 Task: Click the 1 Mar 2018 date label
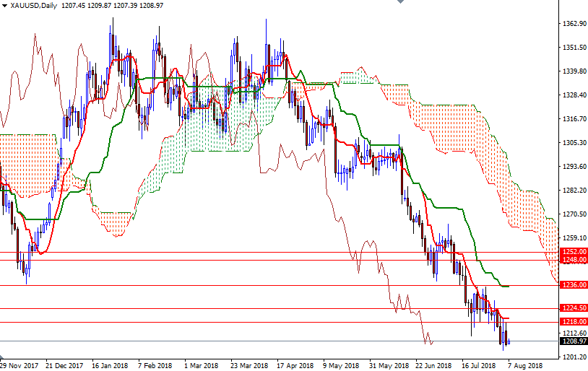(x=200, y=365)
